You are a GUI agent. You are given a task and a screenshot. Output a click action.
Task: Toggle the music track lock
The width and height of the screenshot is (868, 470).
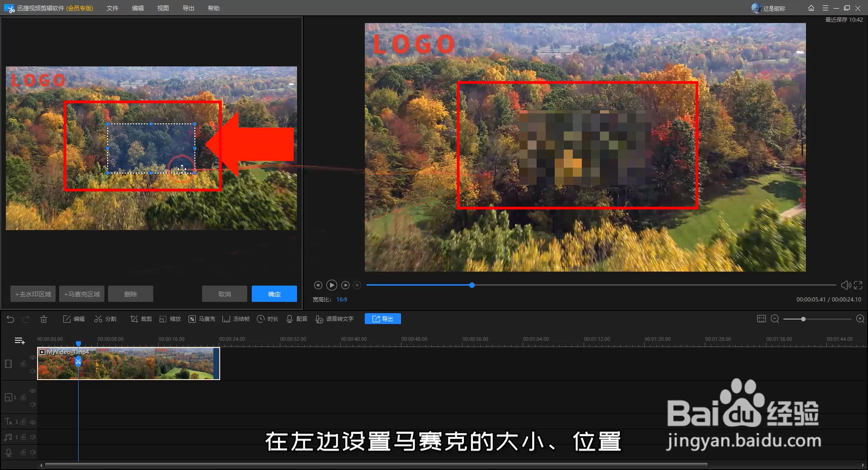point(23,437)
